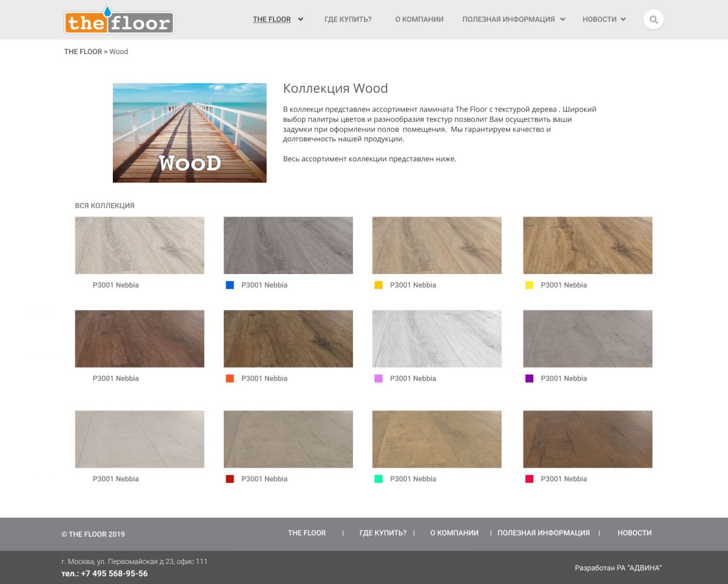Viewport: 728px width, 584px height.
Task: Select the purple color swatch
Action: point(530,378)
